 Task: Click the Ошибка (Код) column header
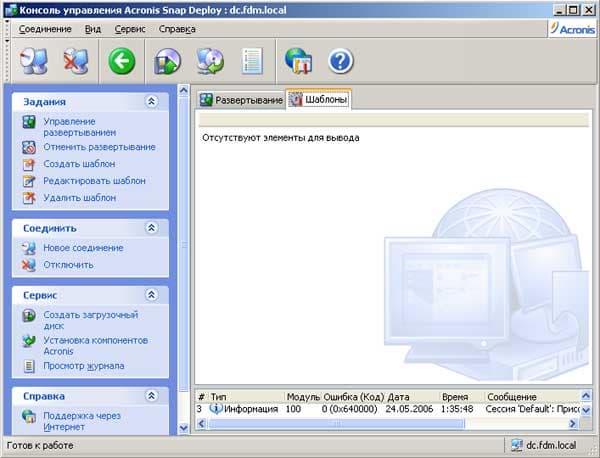pyautogui.click(x=354, y=397)
